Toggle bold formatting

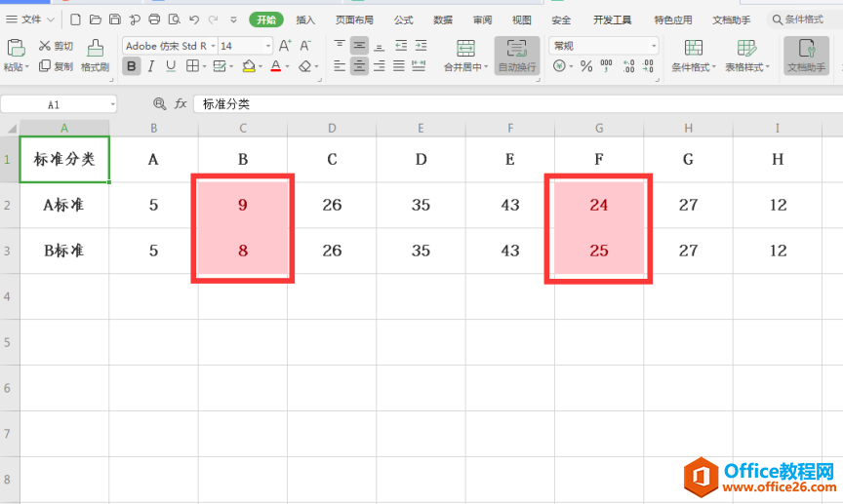(131, 66)
